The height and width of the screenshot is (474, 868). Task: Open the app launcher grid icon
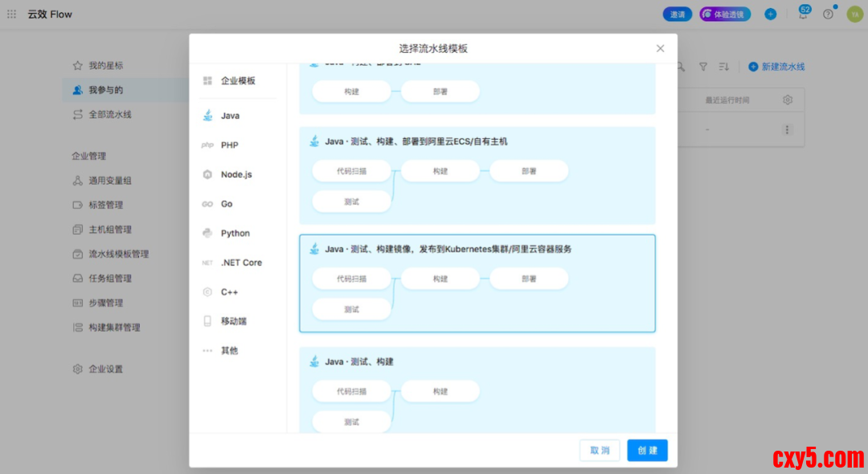(11, 14)
